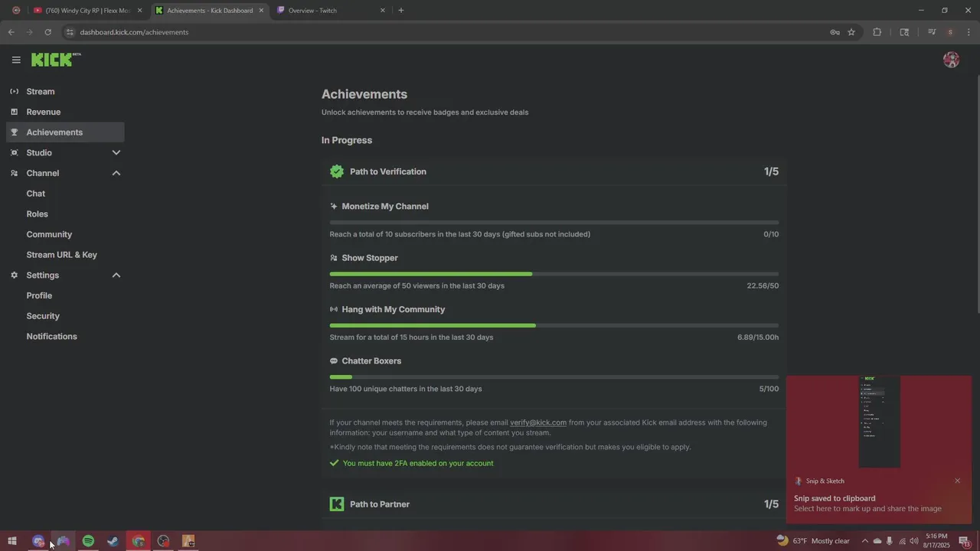The image size is (980, 551).
Task: Click the Achievements trophy icon
Action: 14,132
